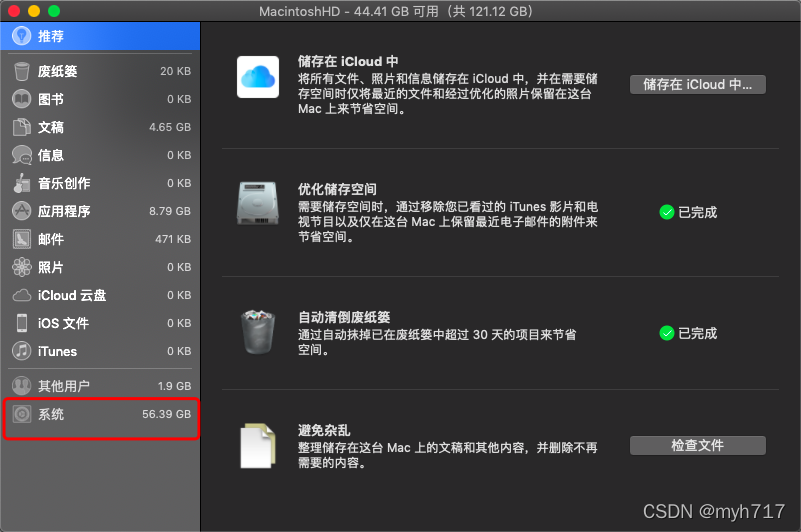This screenshot has width=801, height=532.
Task: Select 图书 label in the sidebar
Action: [51, 99]
